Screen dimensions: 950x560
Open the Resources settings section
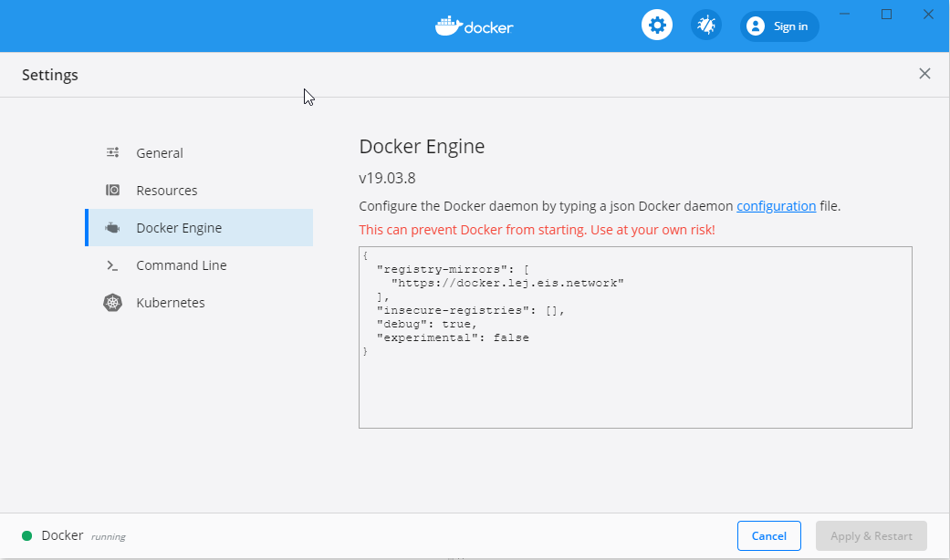click(x=167, y=191)
